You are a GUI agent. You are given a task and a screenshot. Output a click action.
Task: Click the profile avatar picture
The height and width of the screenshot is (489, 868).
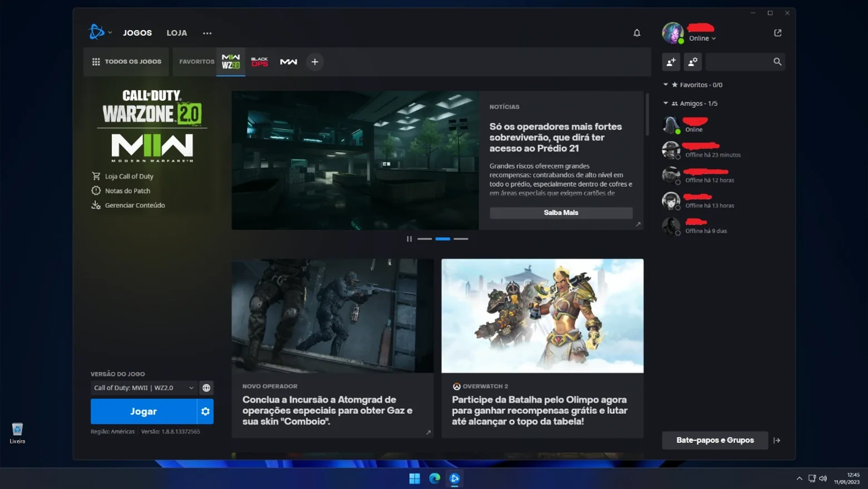tap(673, 33)
